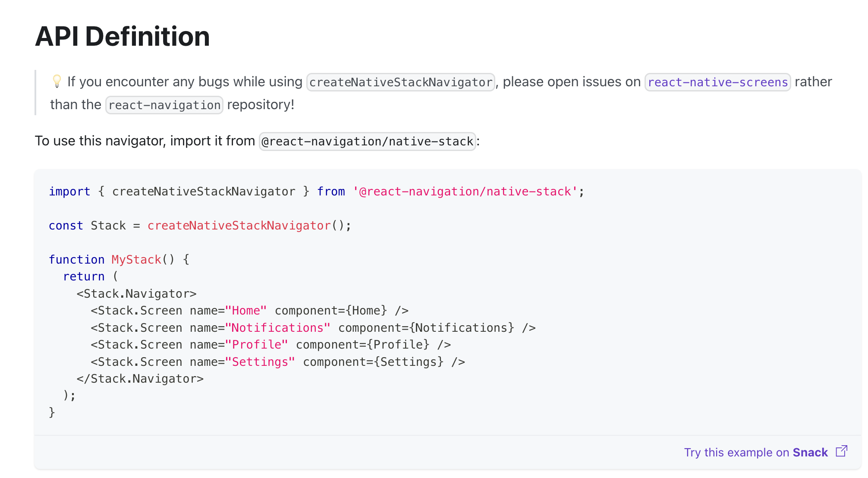Viewport: 868px width, 478px height.
Task: Click the createNativeStackNavigator inline code in the tip
Action: [400, 82]
